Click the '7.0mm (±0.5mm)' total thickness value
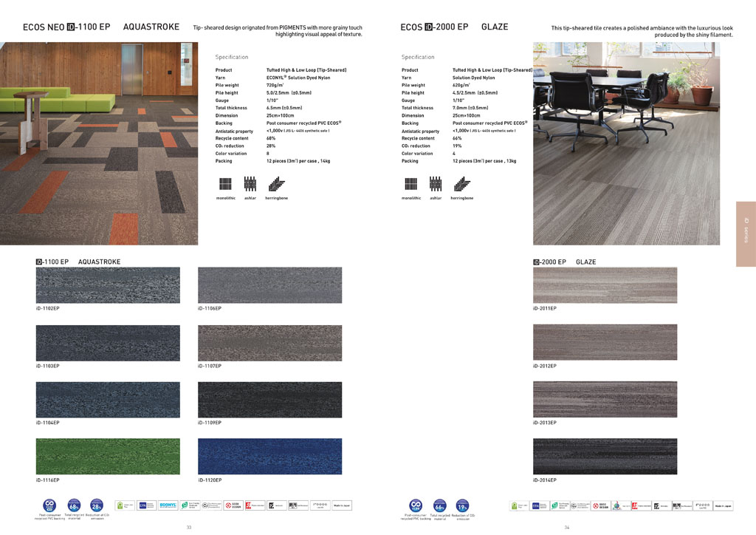 [470, 108]
